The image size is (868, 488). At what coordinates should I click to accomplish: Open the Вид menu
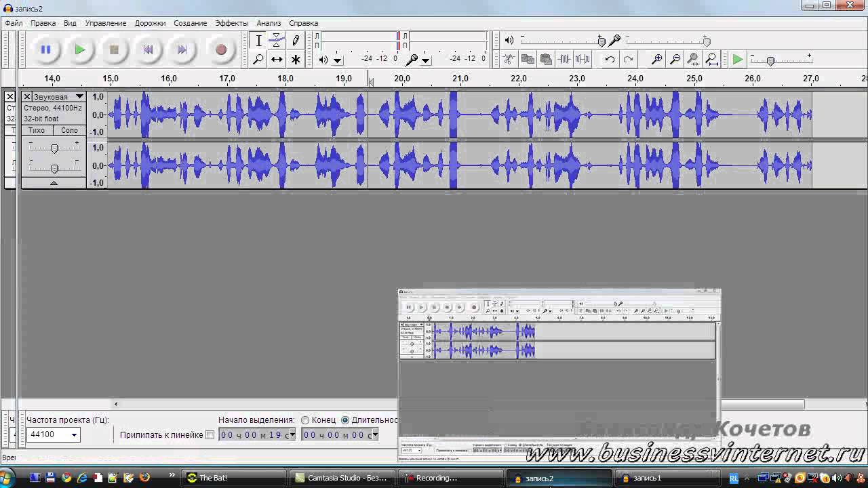pos(70,23)
